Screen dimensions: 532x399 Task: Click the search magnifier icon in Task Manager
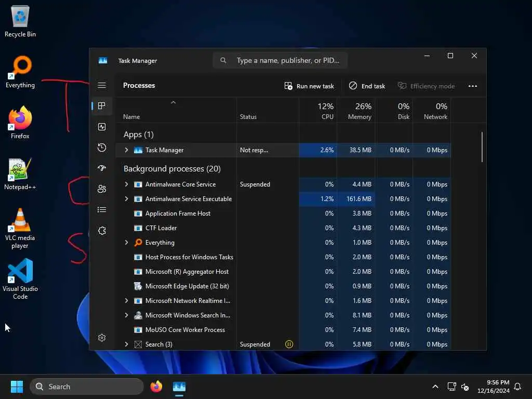223,60
